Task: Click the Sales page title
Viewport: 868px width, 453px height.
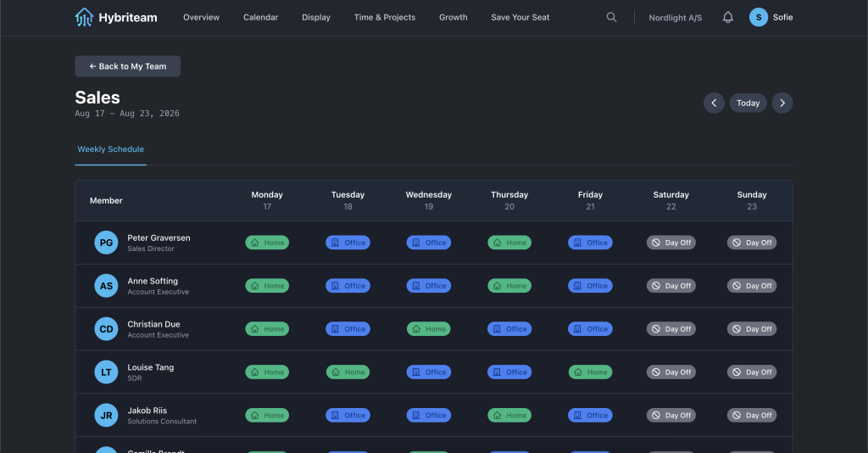Action: click(x=97, y=98)
